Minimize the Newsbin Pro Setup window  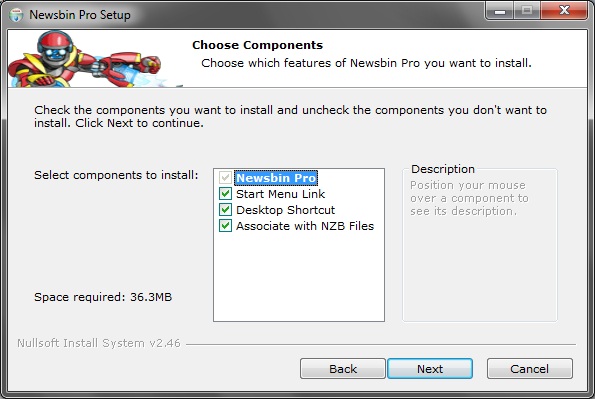click(x=500, y=11)
